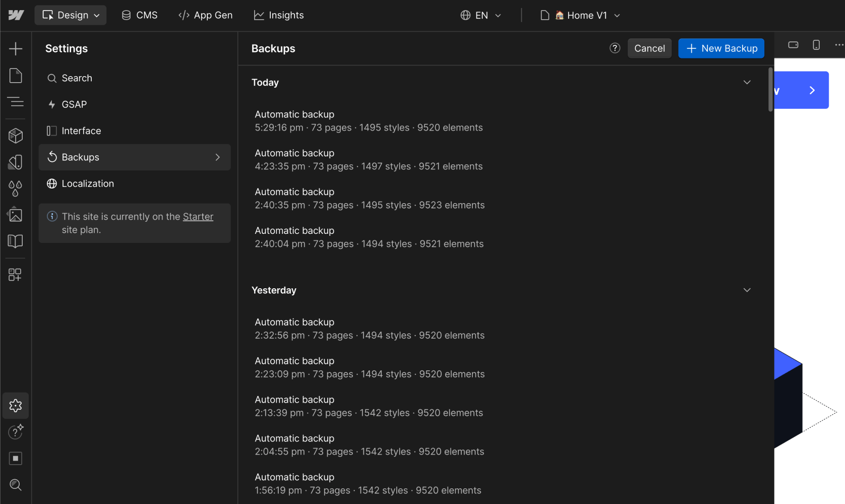
Task: Open the Navigator panel
Action: (x=16, y=102)
